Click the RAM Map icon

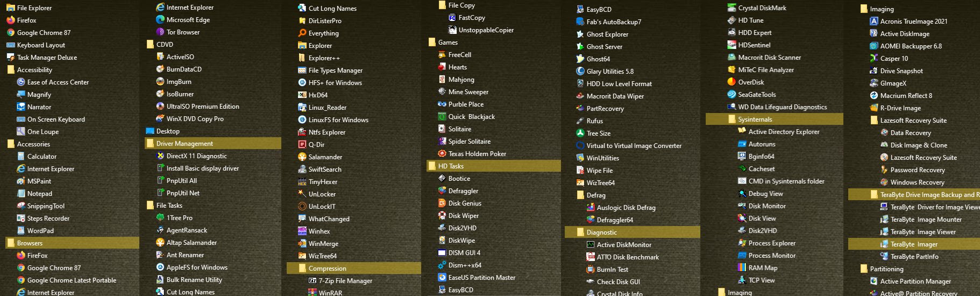tap(742, 268)
